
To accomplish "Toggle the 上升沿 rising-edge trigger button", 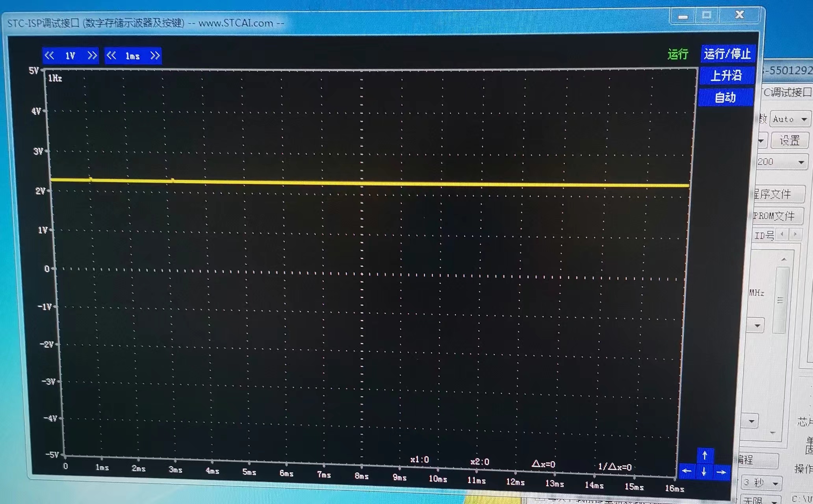I will click(726, 75).
